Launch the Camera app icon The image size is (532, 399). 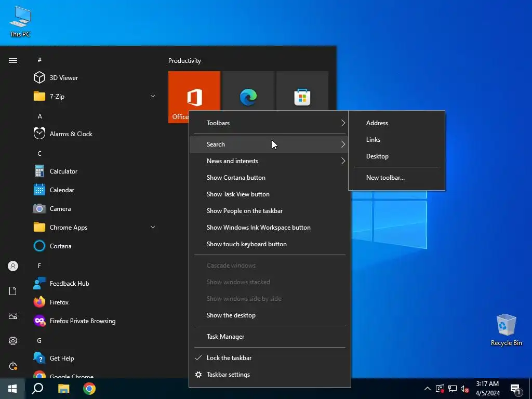coord(39,209)
